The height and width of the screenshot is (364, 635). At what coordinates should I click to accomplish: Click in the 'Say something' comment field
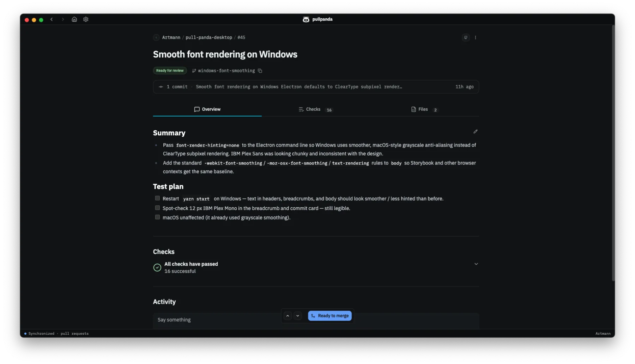(316, 320)
